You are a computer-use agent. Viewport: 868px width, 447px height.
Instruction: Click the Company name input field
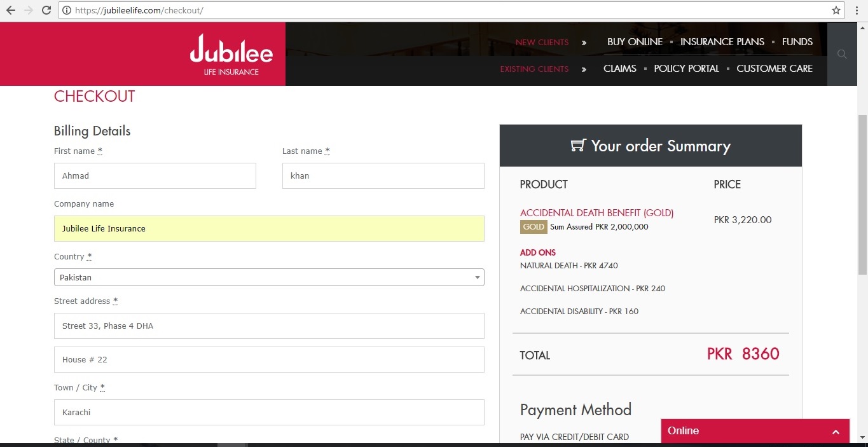tap(269, 229)
